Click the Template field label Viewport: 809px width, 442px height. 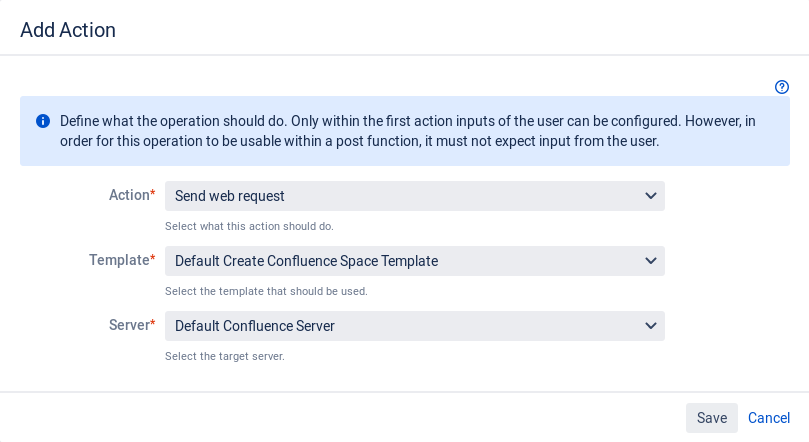119,260
